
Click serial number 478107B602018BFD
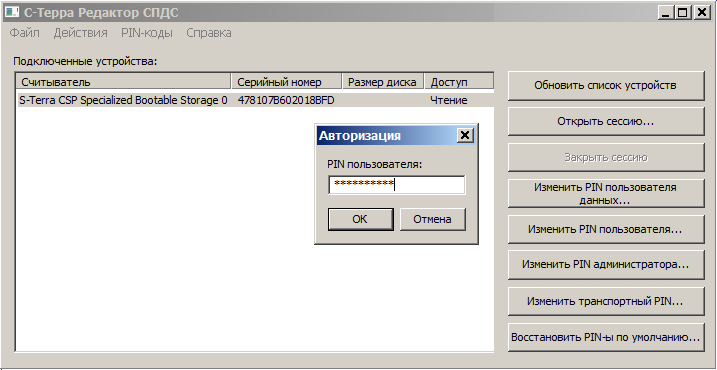point(286,100)
